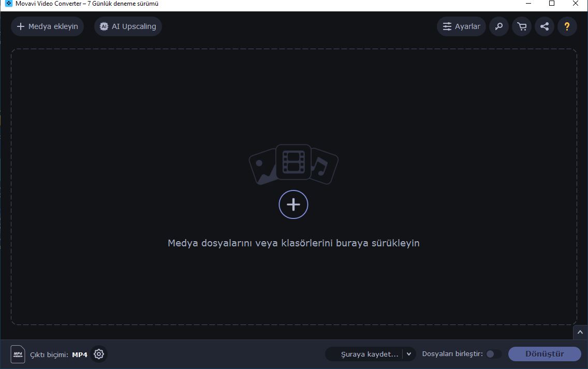Open Ayarlar settings menu

(461, 26)
